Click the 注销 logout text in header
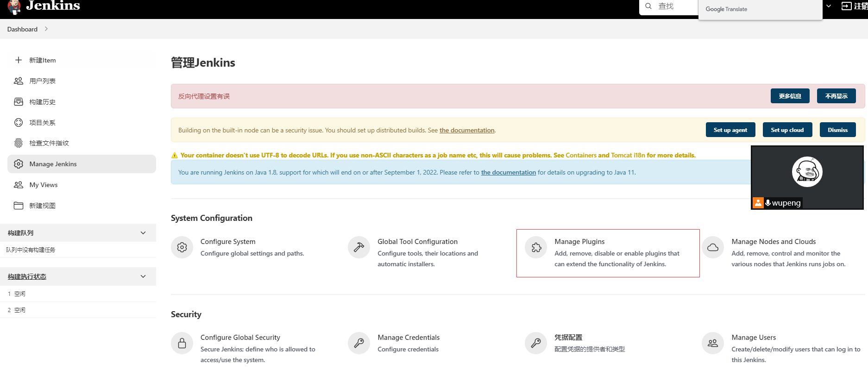This screenshot has height=382, width=868. (x=861, y=6)
